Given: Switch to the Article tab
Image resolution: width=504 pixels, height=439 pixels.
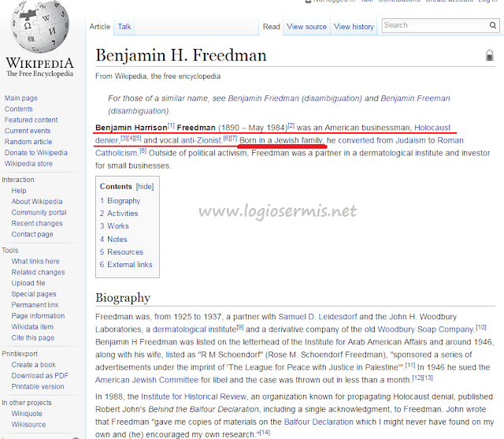Looking at the screenshot, I should coord(100,27).
